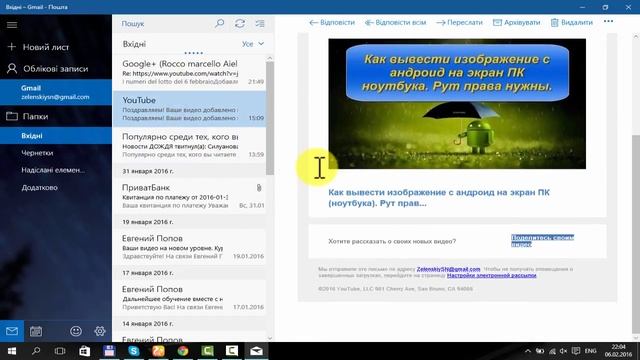Archive message with Архівувати
The width and height of the screenshot is (640, 360).
click(516, 22)
